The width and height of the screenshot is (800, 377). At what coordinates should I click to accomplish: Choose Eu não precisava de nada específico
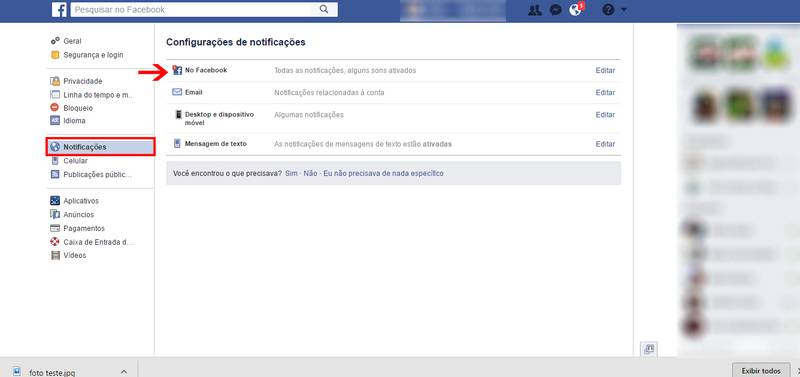(383, 173)
